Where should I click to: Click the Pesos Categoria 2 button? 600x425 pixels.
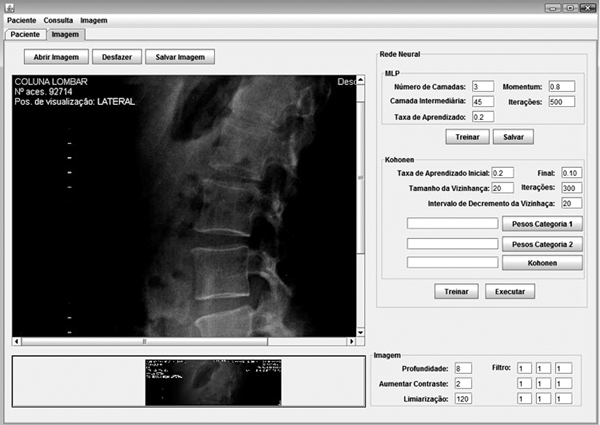pos(541,243)
